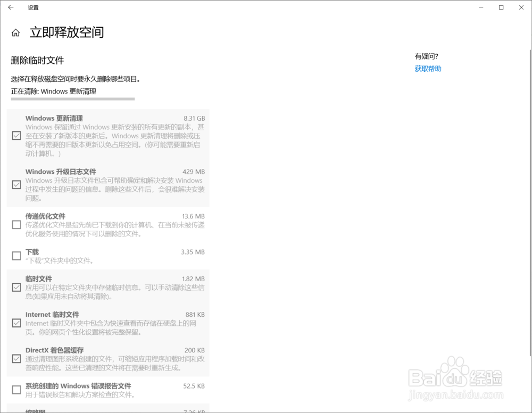Maximize the Settings window
Viewport: 532px width, 413px height.
[501, 7]
